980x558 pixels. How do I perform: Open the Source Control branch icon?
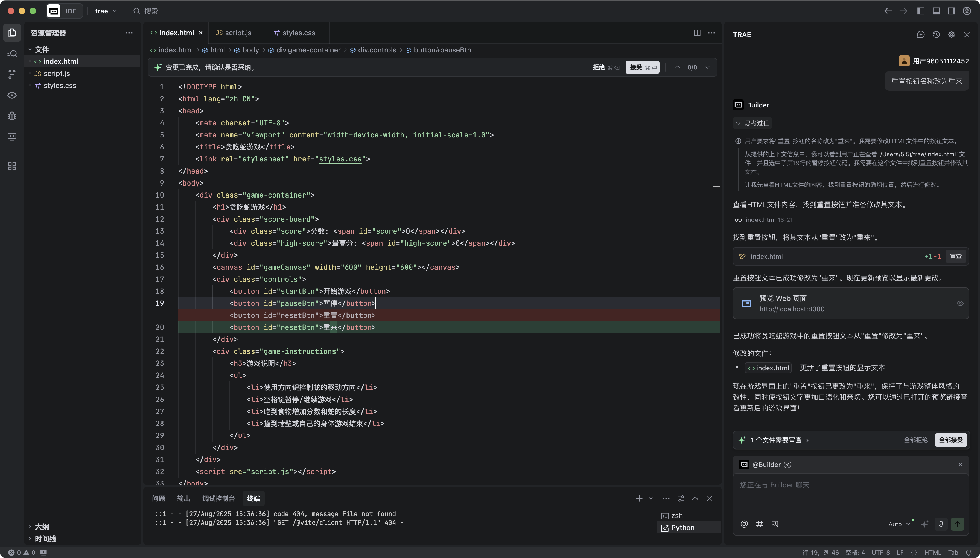[x=12, y=74]
